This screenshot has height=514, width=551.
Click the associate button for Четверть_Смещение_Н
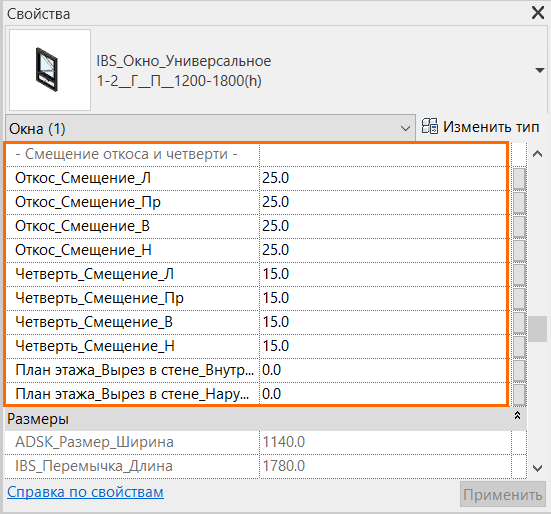tap(519, 346)
